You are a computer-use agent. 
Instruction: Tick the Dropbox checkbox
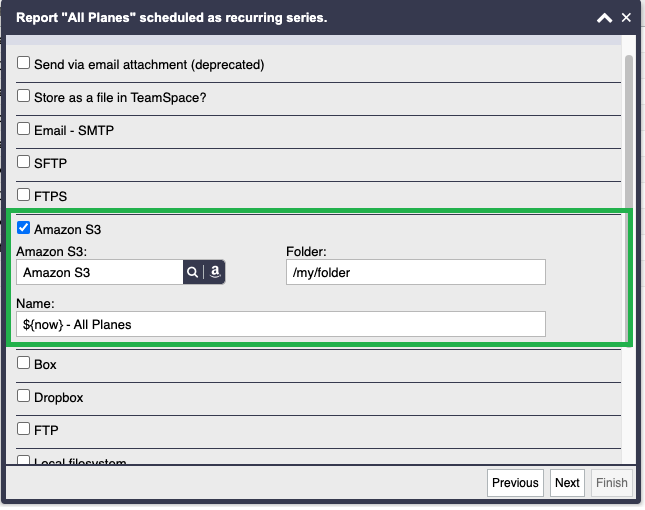coord(23,396)
